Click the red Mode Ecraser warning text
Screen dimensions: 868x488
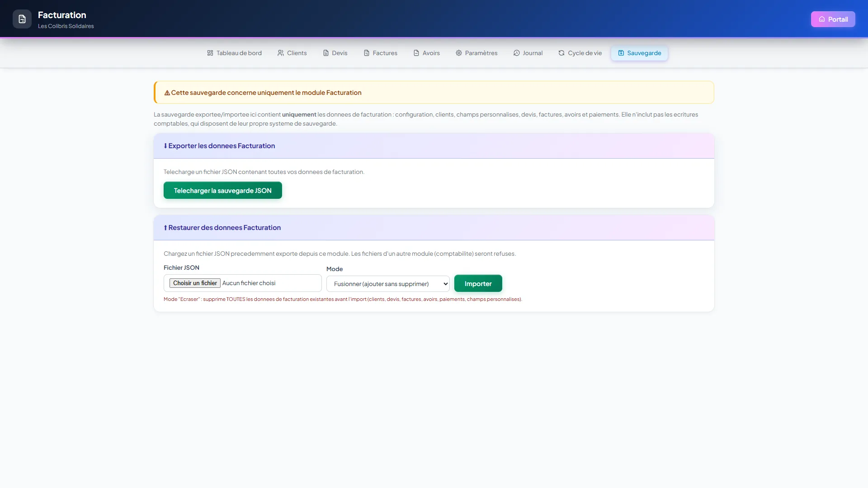[343, 299]
